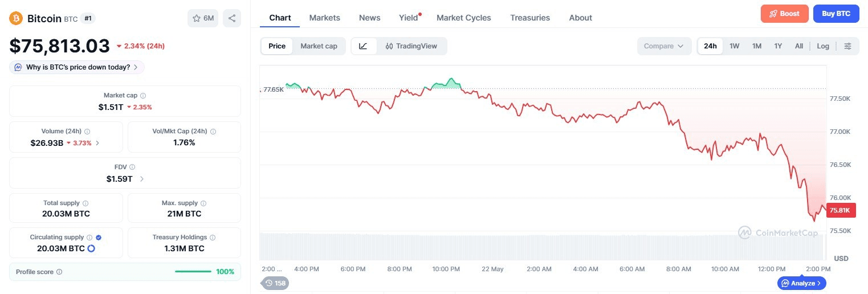Screen dimensions: 868x294
Task: Open the Chart tab
Action: pos(280,18)
